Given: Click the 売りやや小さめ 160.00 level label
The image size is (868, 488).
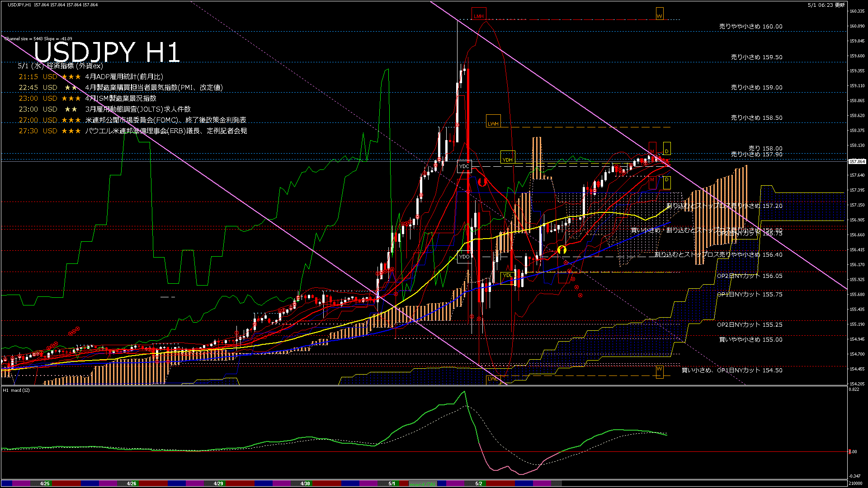Looking at the screenshot, I should (750, 27).
